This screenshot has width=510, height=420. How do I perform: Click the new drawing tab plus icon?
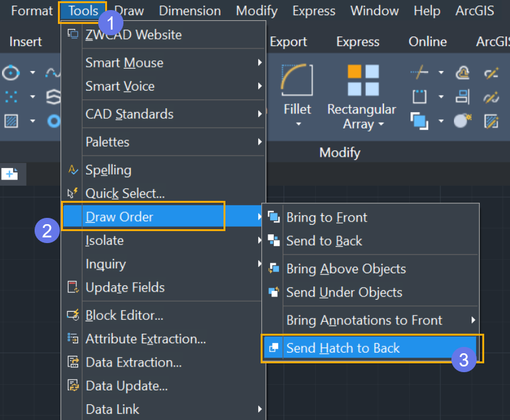point(9,174)
